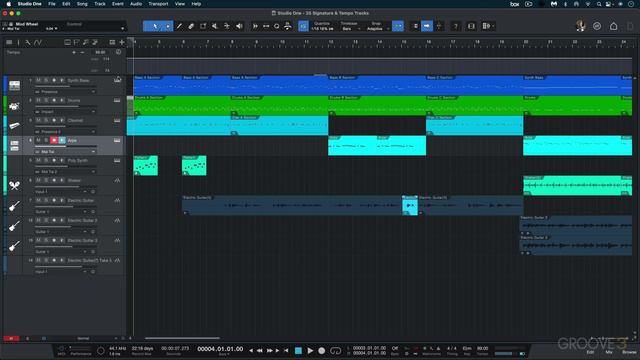The height and width of the screenshot is (360, 640).
Task: Solo the Drums track
Action: [46, 100]
